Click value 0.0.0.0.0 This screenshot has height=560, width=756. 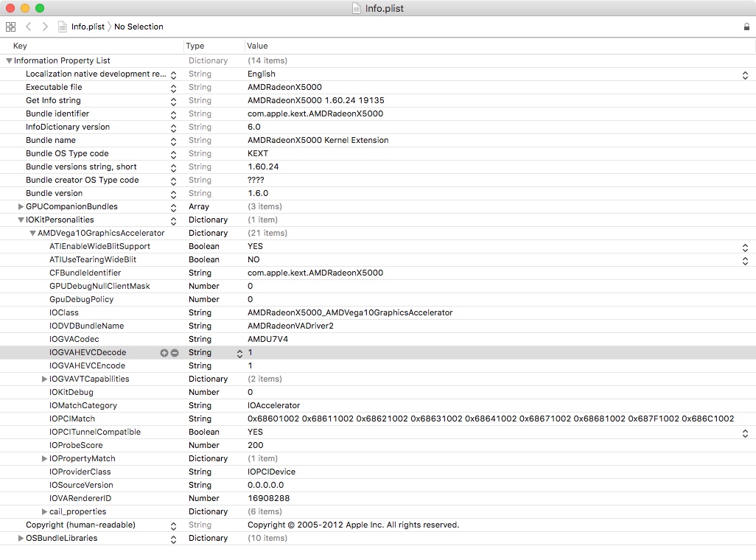[266, 486]
